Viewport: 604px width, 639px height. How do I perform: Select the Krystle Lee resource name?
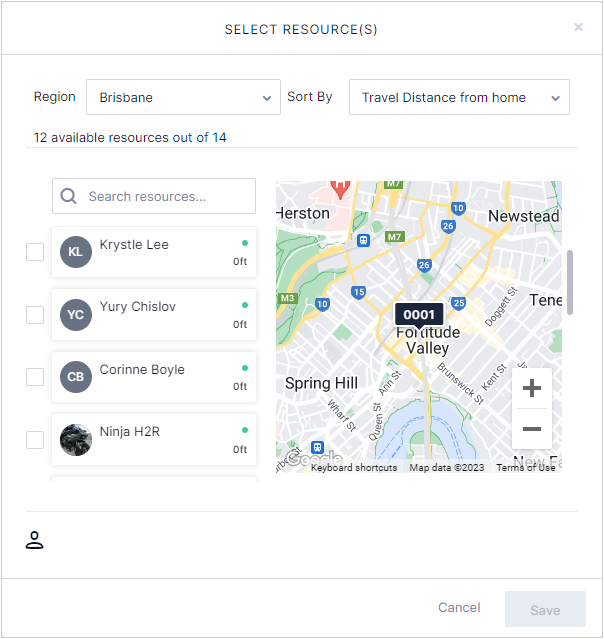click(134, 245)
